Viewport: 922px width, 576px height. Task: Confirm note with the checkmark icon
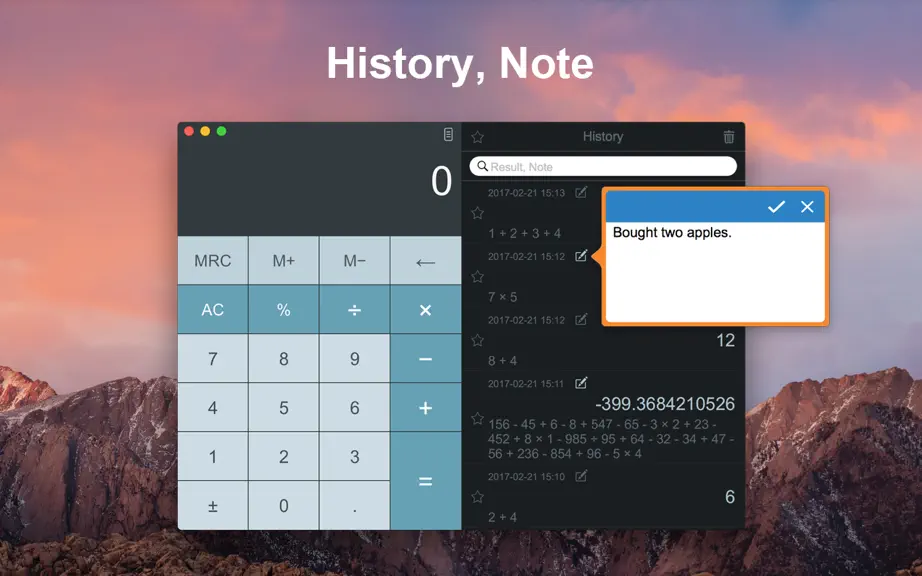[776, 207]
